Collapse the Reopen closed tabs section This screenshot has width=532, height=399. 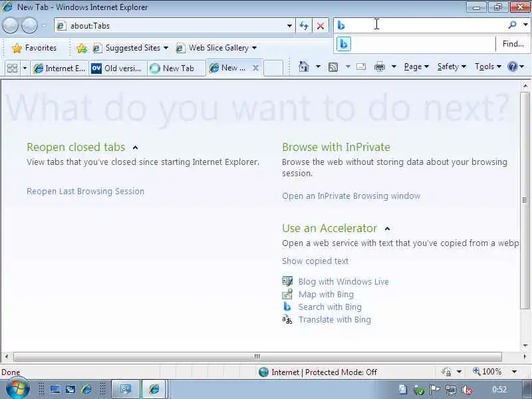pyautogui.click(x=136, y=148)
